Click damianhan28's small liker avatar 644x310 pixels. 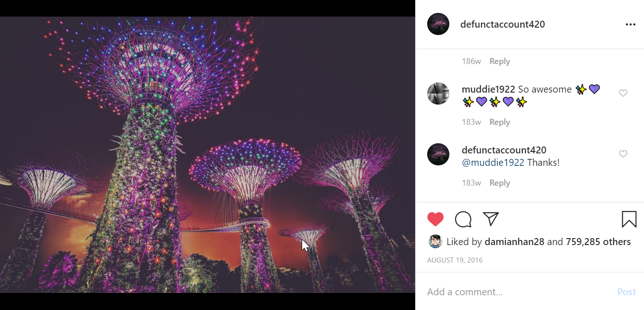[435, 242]
